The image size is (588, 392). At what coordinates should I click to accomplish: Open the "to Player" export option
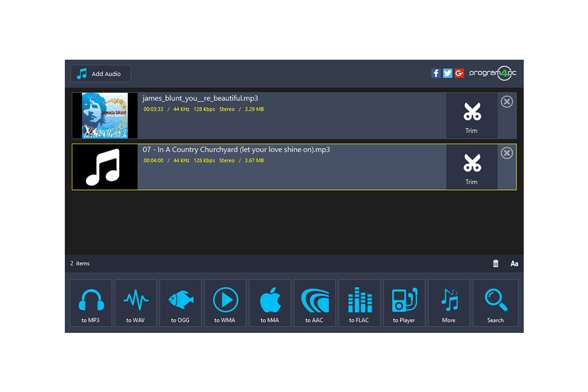pos(404,303)
